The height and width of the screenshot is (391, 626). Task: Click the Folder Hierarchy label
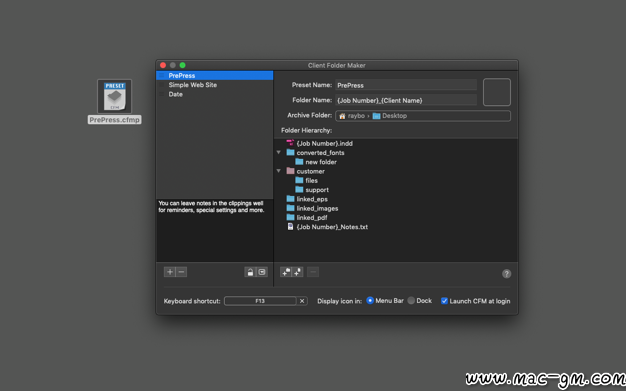pos(307,130)
